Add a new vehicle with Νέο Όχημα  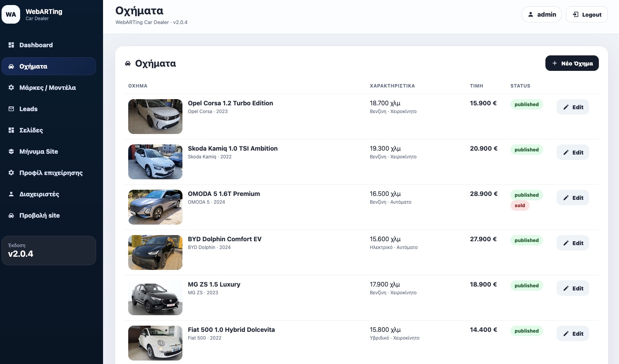(x=572, y=63)
